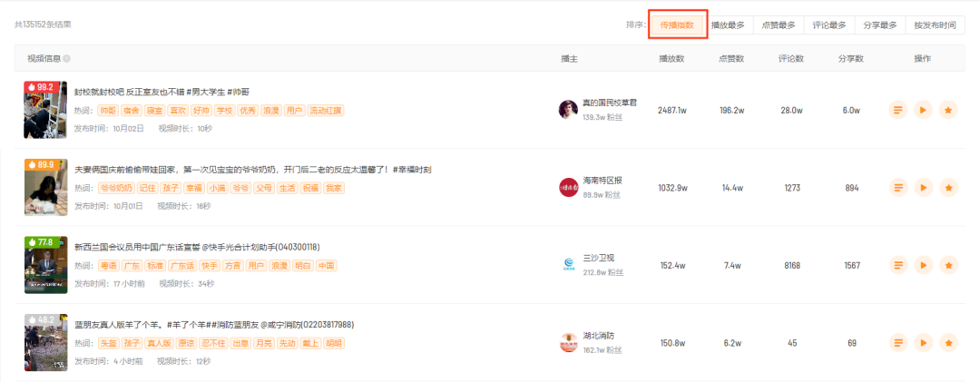Open thumbnail of the 幸福时刻 family video
The height and width of the screenshot is (382, 980).
pos(45,188)
